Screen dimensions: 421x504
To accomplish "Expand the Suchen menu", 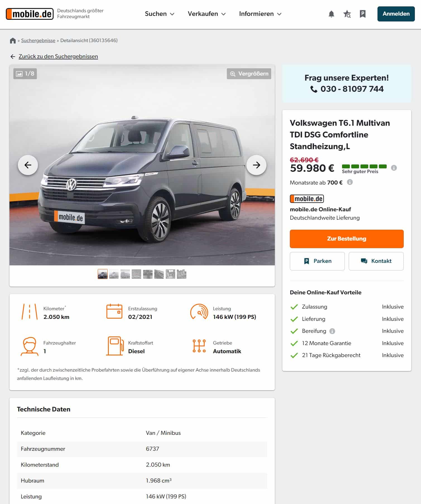I will (x=160, y=14).
